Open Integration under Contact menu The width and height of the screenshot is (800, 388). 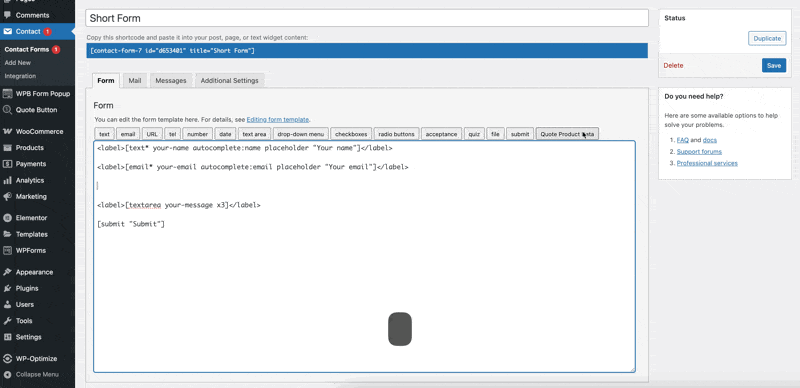pos(20,76)
